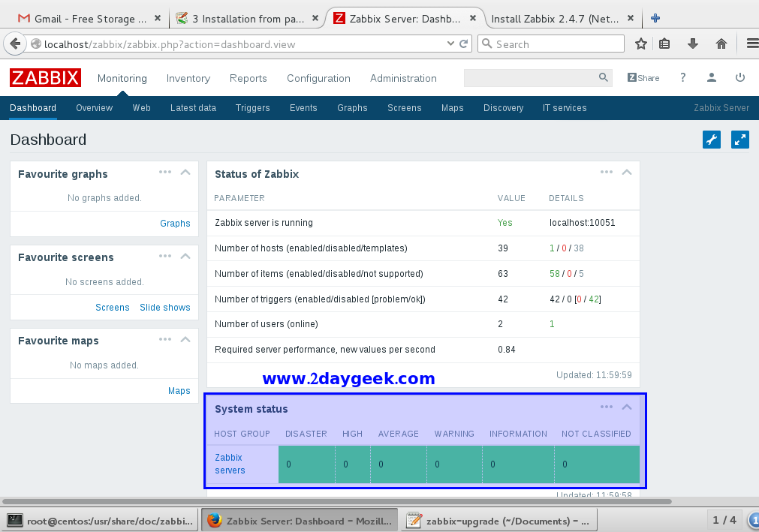
Task: Open the Inventory menu
Action: 188,78
